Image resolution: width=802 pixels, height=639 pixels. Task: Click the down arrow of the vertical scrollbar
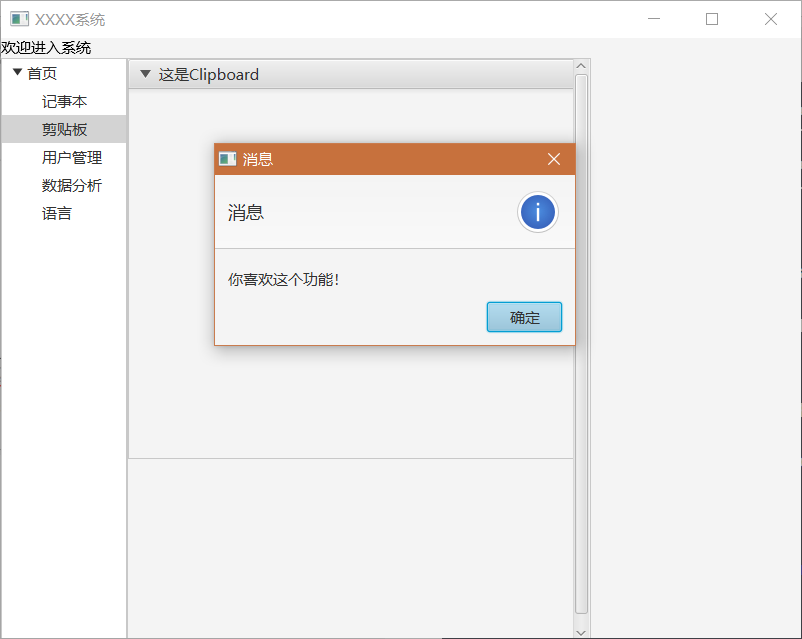click(x=581, y=631)
